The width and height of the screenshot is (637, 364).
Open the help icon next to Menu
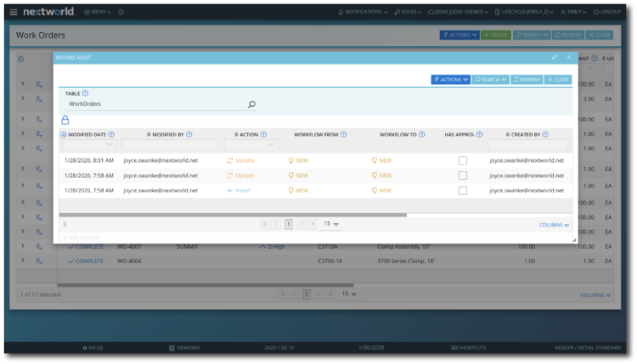point(121,12)
